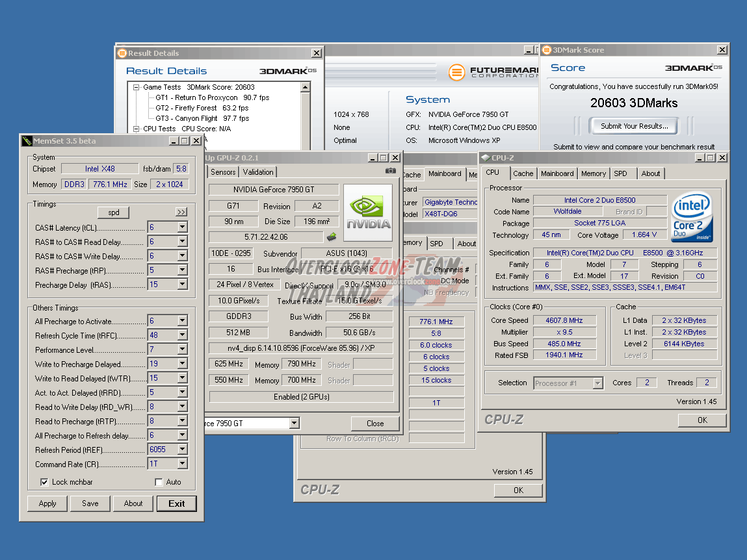The width and height of the screenshot is (747, 560).
Task: Click the NVIDIA logo in GPU-Z
Action: (x=368, y=212)
